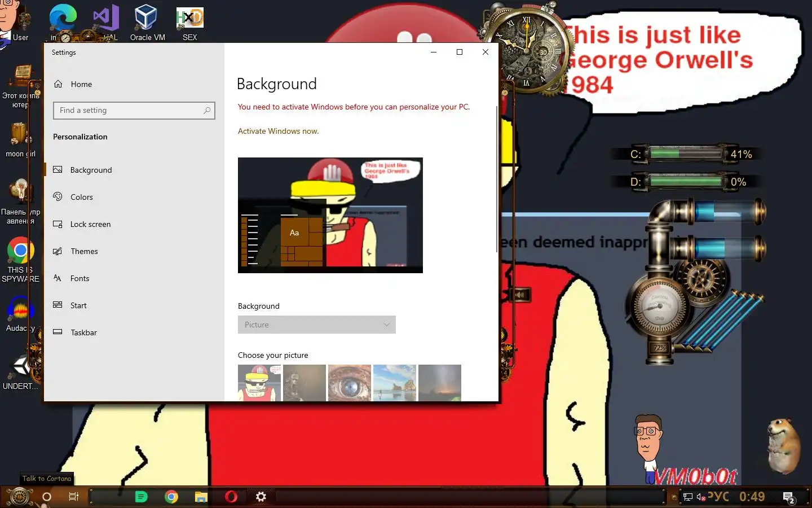Open the Control Panel lightbulb desktop icon
The width and height of the screenshot is (812, 508).
20,201
